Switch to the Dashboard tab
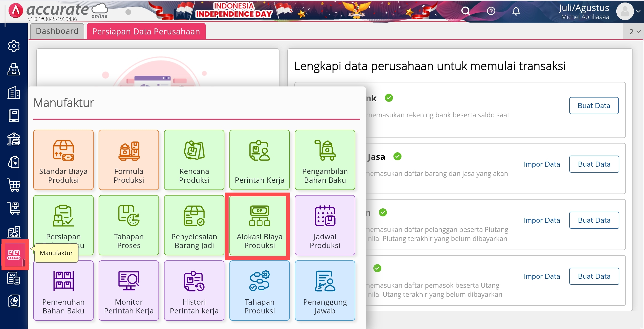 [x=57, y=31]
